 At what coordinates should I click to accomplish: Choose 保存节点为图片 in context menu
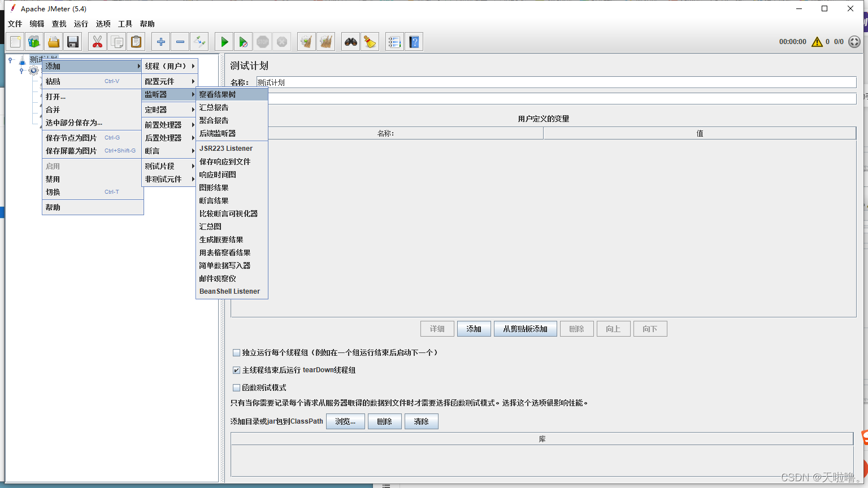coord(93,138)
